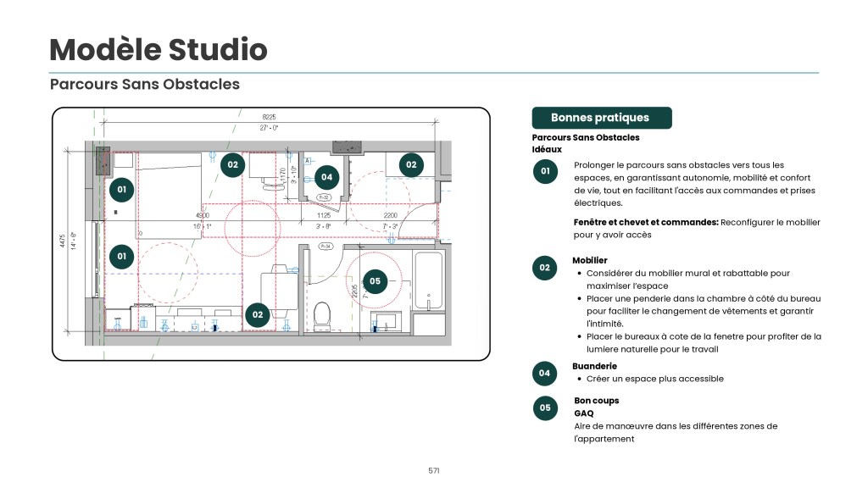Click the Parcours Sans Obstacles subtitle under title
The image size is (868, 488).
[145, 84]
